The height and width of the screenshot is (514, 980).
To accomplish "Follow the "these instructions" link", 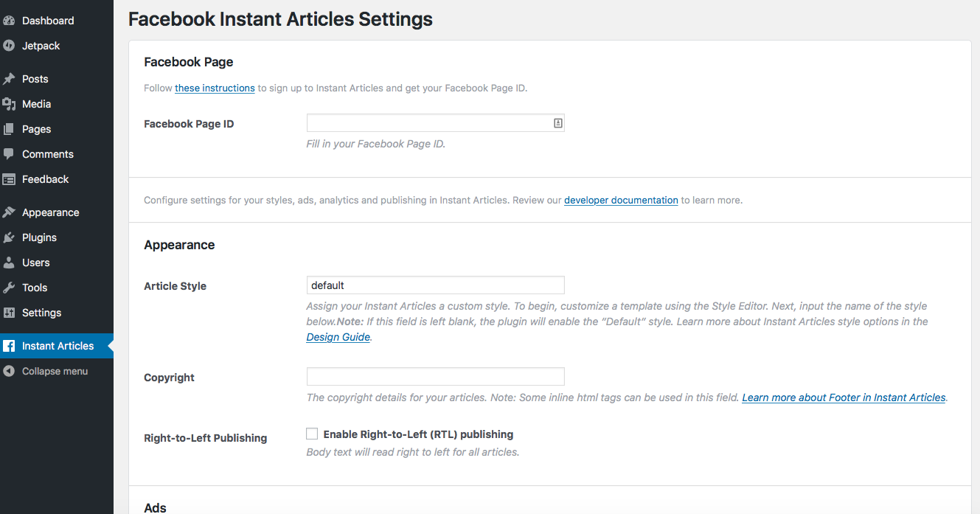I will coord(215,88).
